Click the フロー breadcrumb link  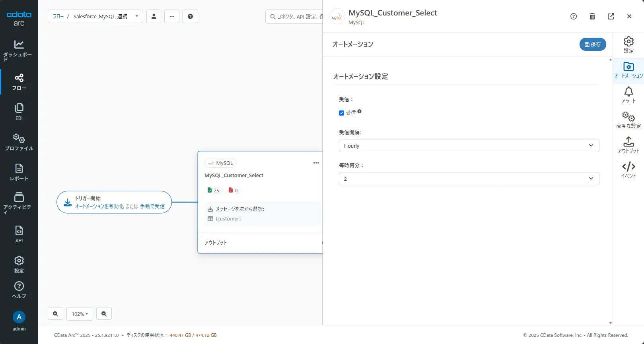pyautogui.click(x=58, y=16)
